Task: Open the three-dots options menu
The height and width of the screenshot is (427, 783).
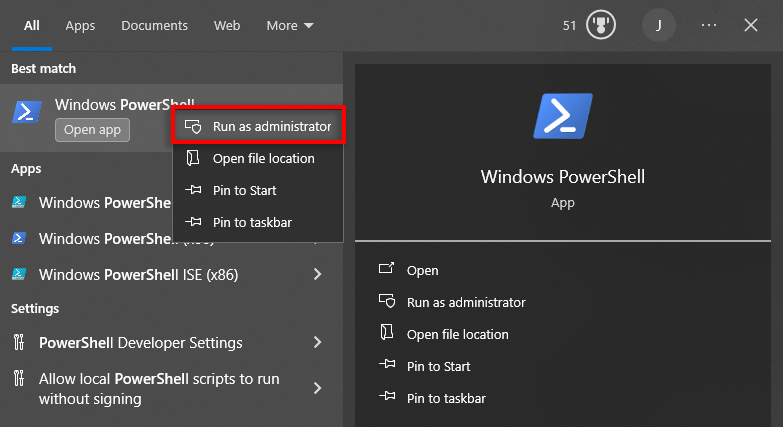Action: (709, 25)
